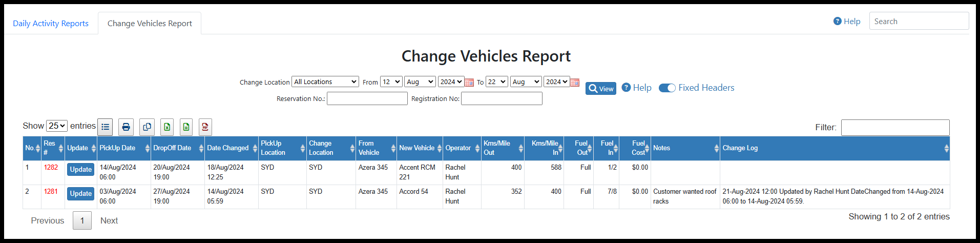Sort by PickUp Location column

tap(282, 148)
